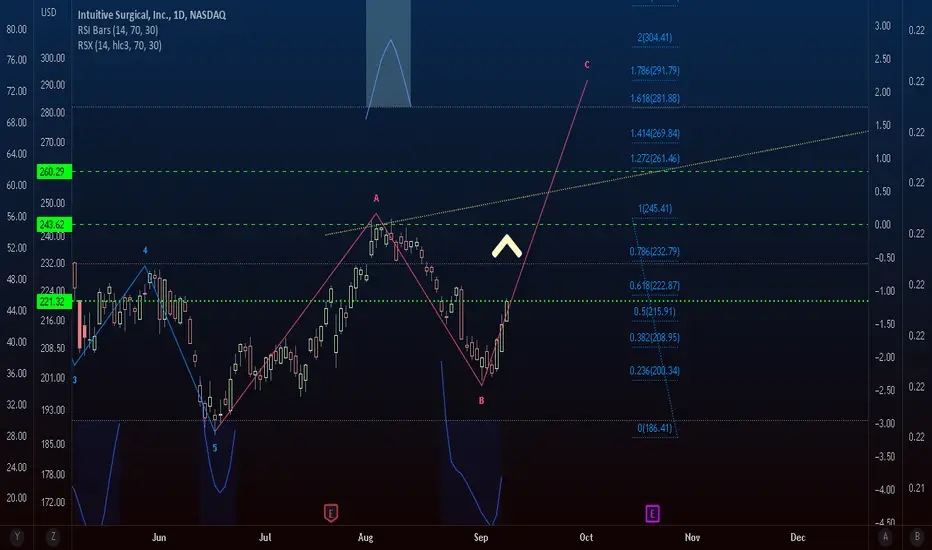932x550 pixels.
Task: Click the pink wave label A
Action: click(x=376, y=199)
